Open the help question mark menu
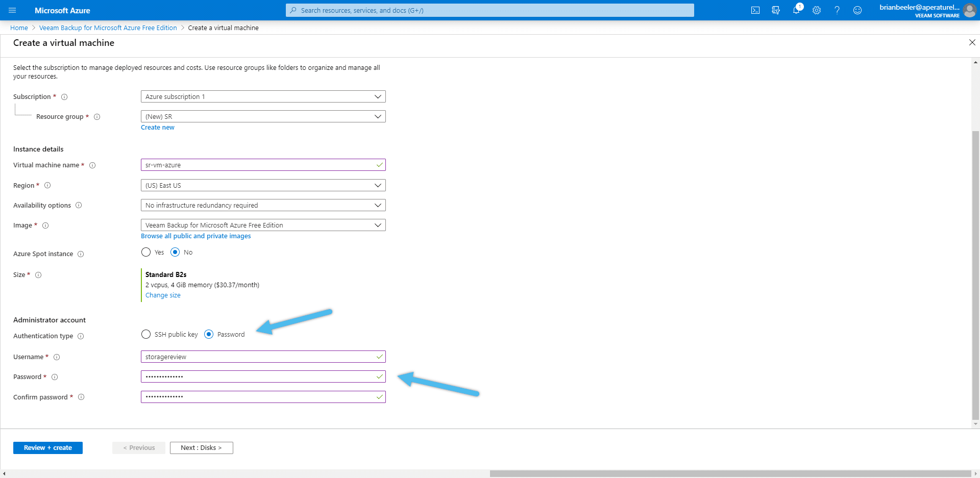The height and width of the screenshot is (478, 980). coord(837,10)
